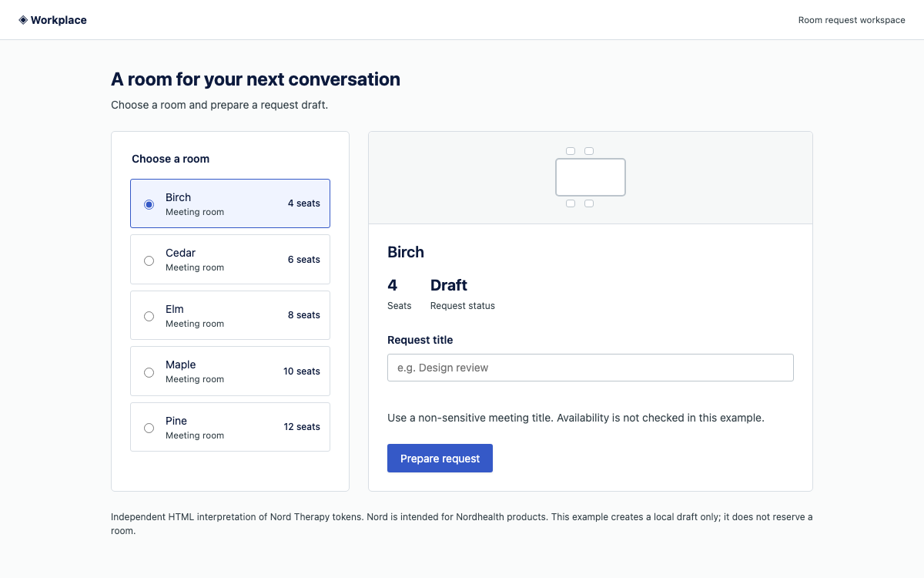This screenshot has height=578, width=924.
Task: Select the Pine radio button
Action: pyautogui.click(x=149, y=428)
